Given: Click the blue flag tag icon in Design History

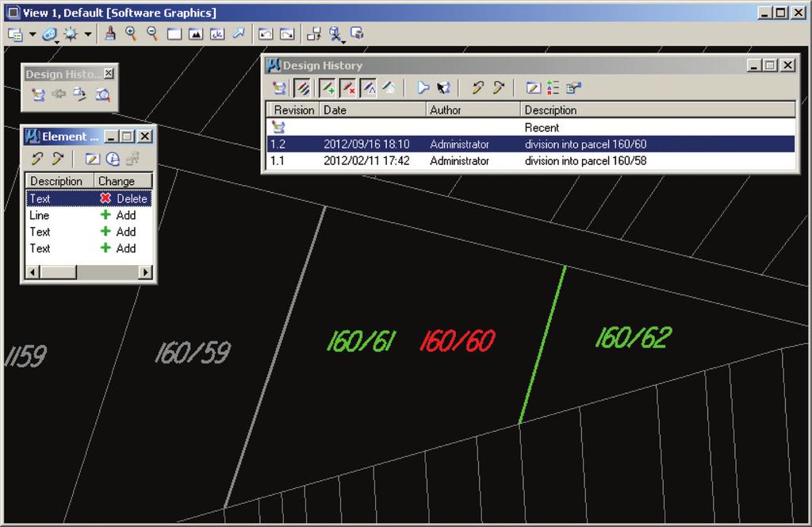Looking at the screenshot, I should tap(423, 87).
